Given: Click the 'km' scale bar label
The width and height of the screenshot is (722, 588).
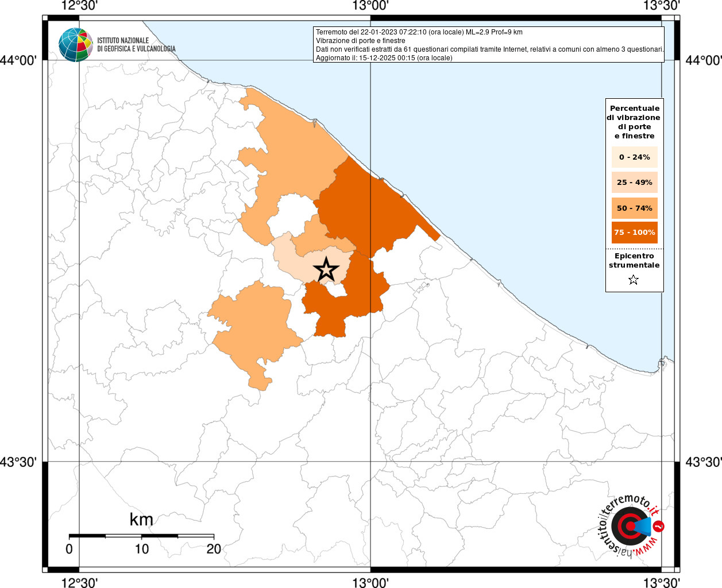Looking at the screenshot, I should coord(141,520).
